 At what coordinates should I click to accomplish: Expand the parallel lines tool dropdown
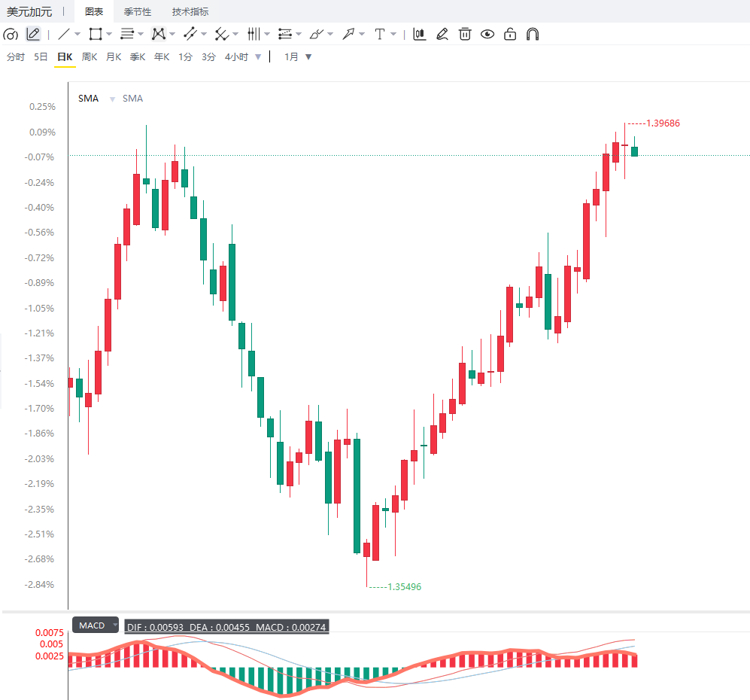(141, 35)
